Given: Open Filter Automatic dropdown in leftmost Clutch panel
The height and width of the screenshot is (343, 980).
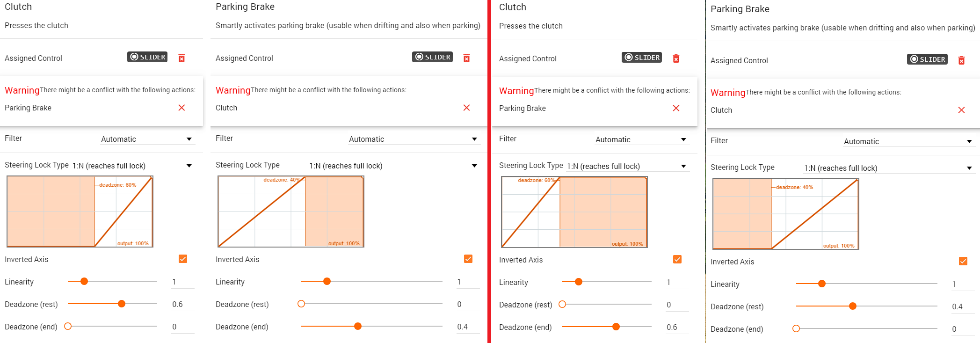Looking at the screenshot, I should (x=147, y=139).
